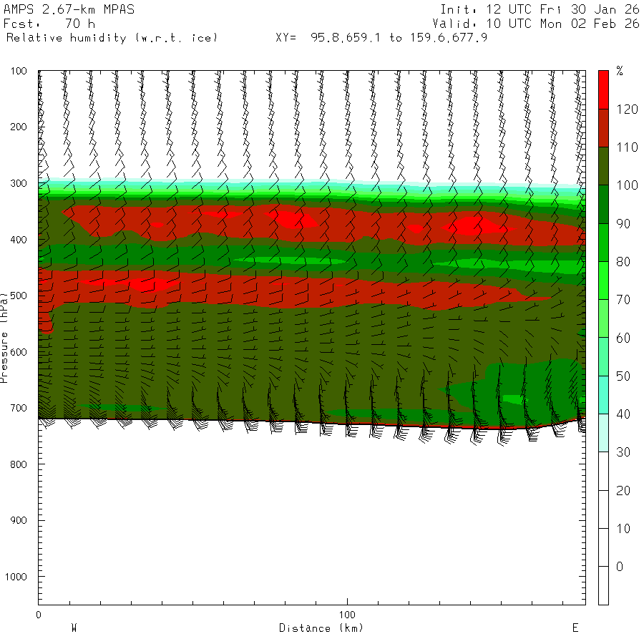Viewport: 644px width, 644px height.
Task: Click the pressure axis label "800"
Action: click(x=19, y=464)
